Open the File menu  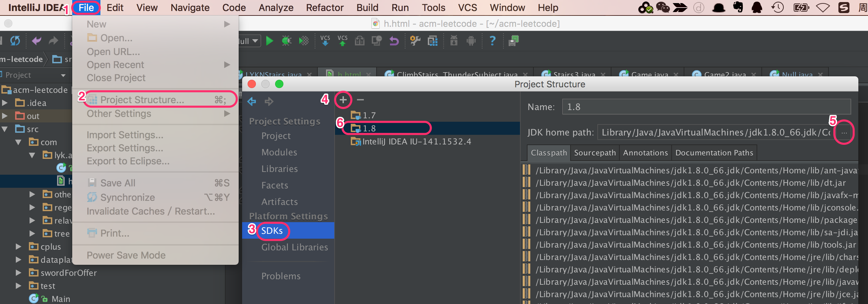(86, 8)
